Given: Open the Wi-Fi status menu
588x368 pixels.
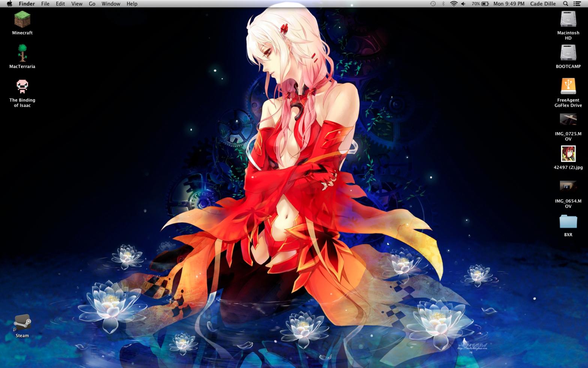Looking at the screenshot, I should pyautogui.click(x=454, y=4).
